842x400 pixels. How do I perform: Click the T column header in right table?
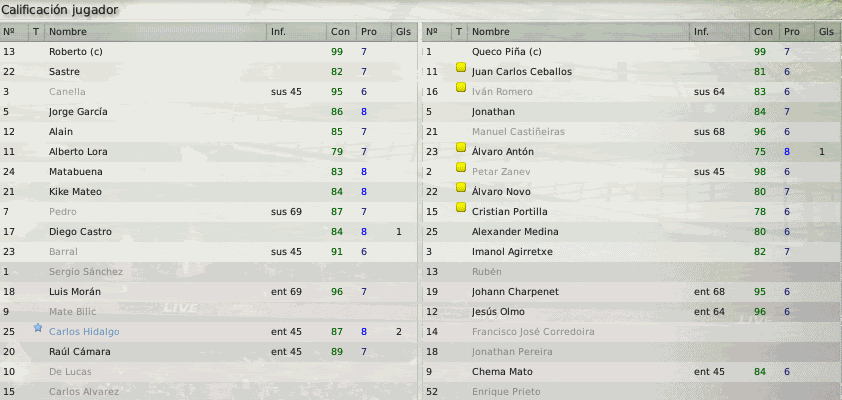coord(459,32)
